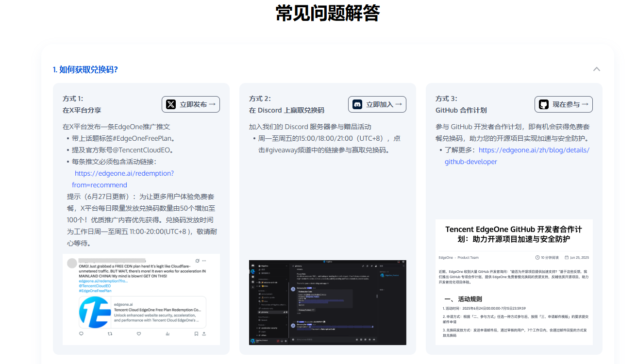The image size is (637, 364).
Task: Click the label "方式 2:"
Action: click(260, 99)
